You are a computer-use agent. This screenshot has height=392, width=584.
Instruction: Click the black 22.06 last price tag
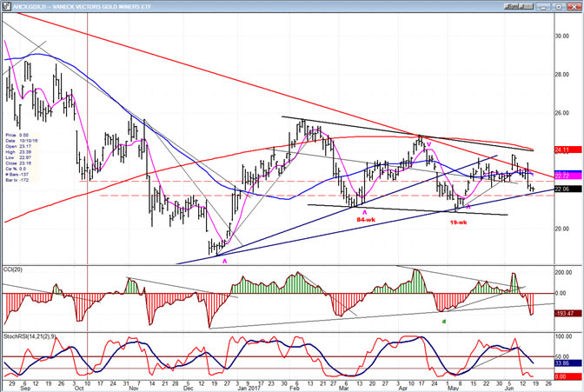[567, 189]
